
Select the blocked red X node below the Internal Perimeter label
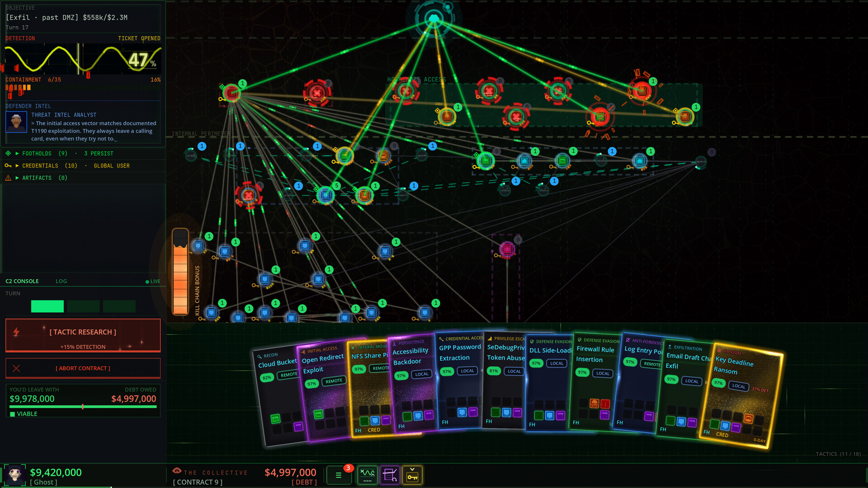point(248,195)
